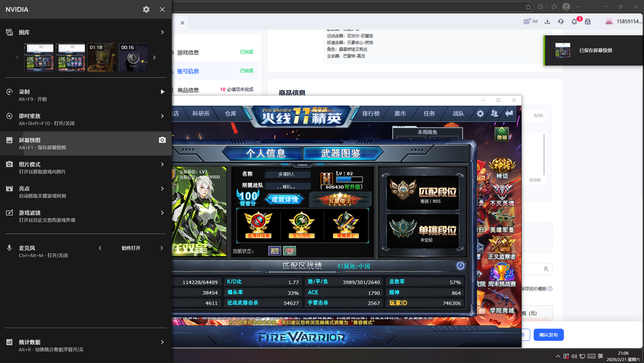Click the customer service headset icon
The height and width of the screenshot is (363, 644).
tap(561, 21)
